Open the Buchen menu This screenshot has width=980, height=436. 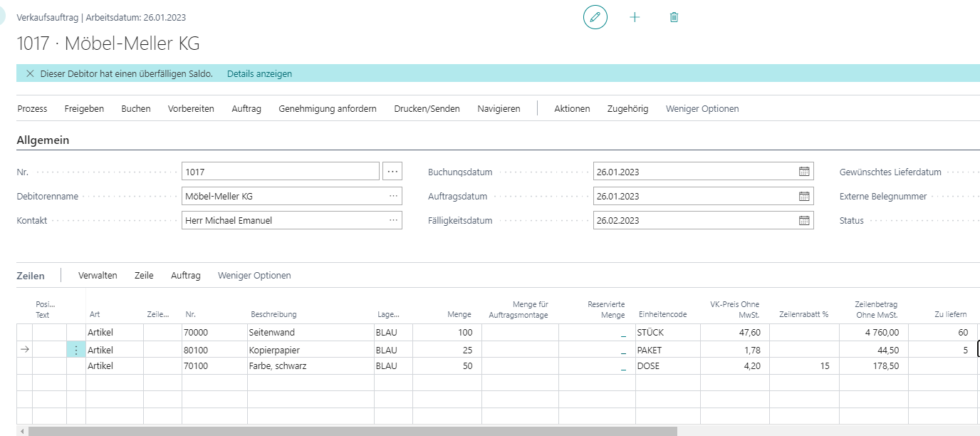tap(135, 109)
